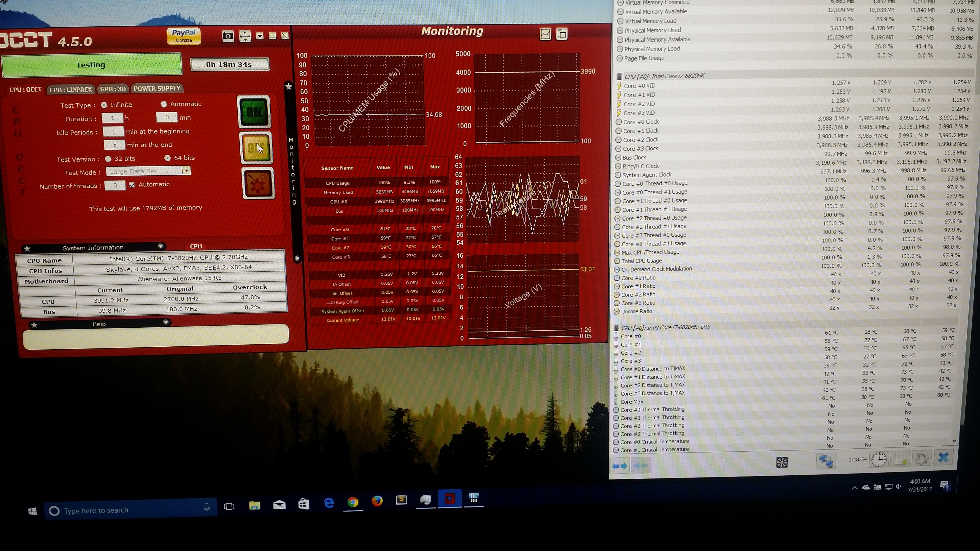The image size is (980, 551).
Task: Select the 64 bits test version
Action: [167, 158]
